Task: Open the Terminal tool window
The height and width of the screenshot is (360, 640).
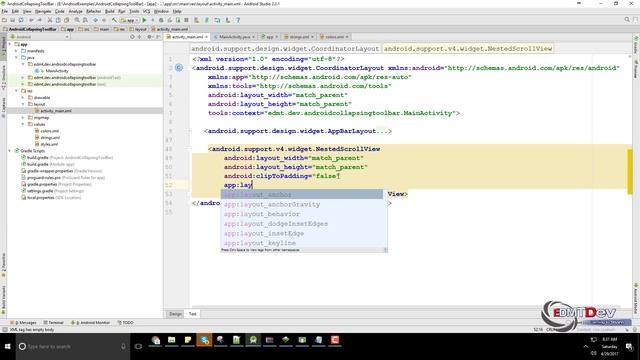Action: coord(53,322)
